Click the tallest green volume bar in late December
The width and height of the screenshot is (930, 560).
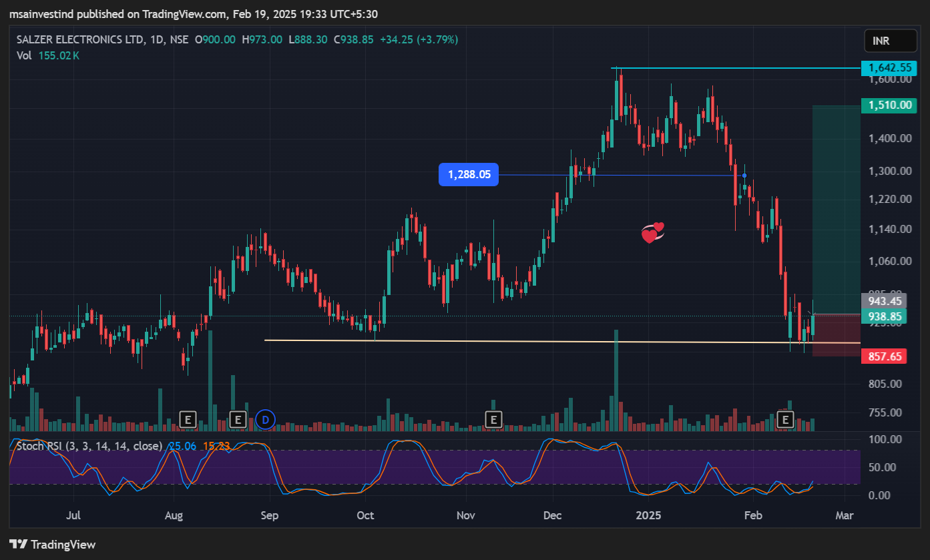(616, 380)
